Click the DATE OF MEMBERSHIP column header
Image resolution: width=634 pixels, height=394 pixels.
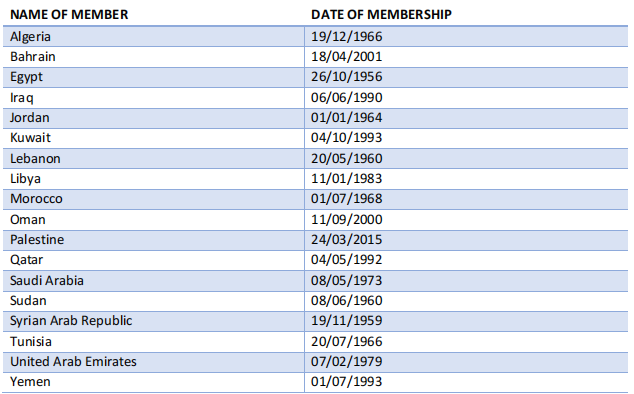[381, 15]
